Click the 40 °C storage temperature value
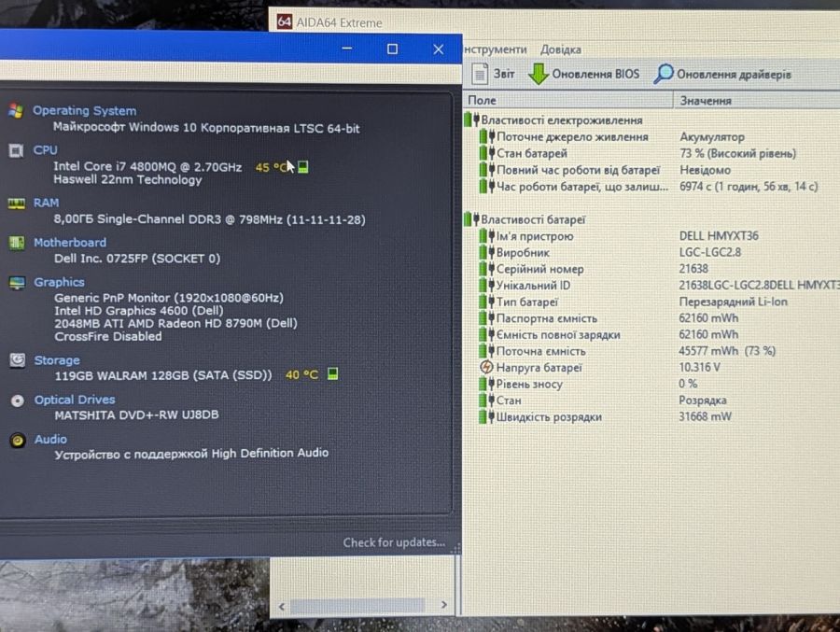 pyautogui.click(x=301, y=374)
